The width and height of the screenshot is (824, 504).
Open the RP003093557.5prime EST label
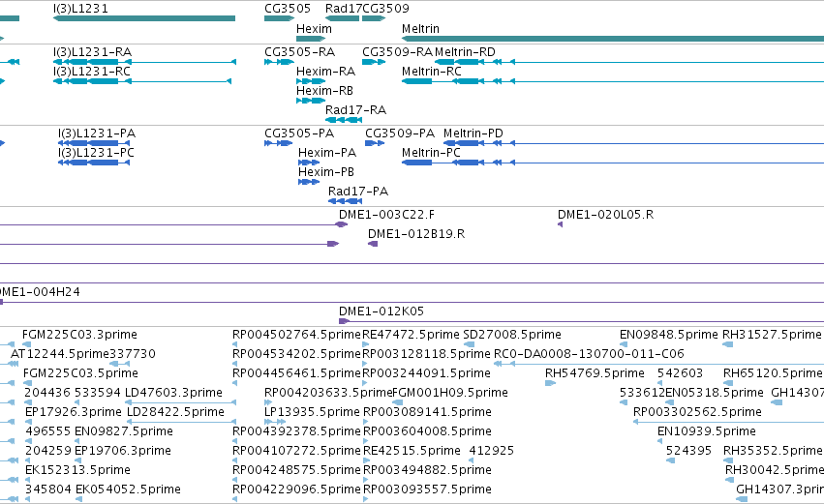(428, 490)
